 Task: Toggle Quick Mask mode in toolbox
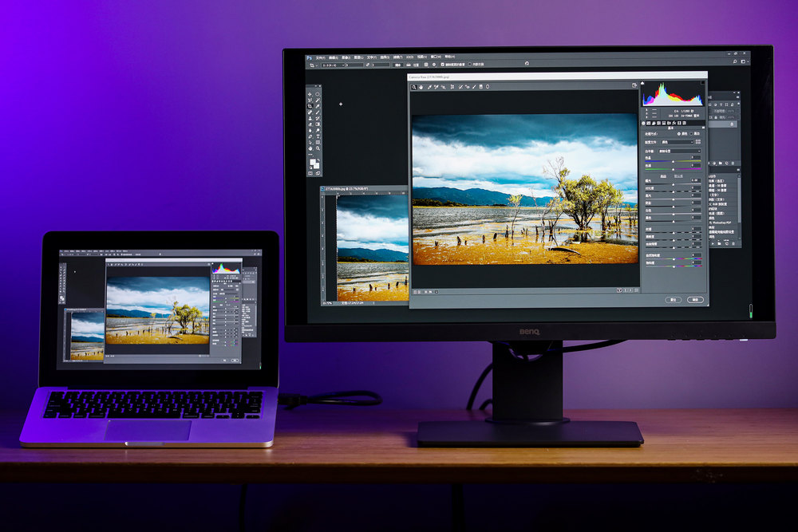(x=310, y=173)
